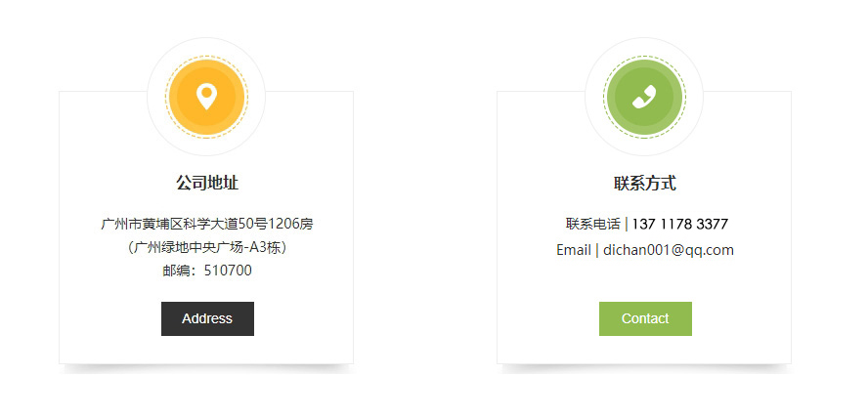Click the green Contact button
Viewport: 868px width, 418px height.
[x=645, y=318]
